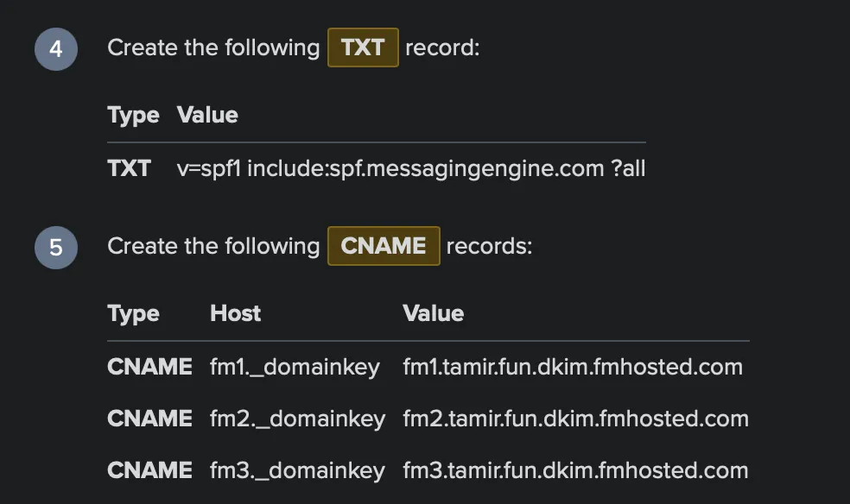Click the CNAME type cell in fm2 row
This screenshot has height=504, width=850.
click(x=149, y=419)
